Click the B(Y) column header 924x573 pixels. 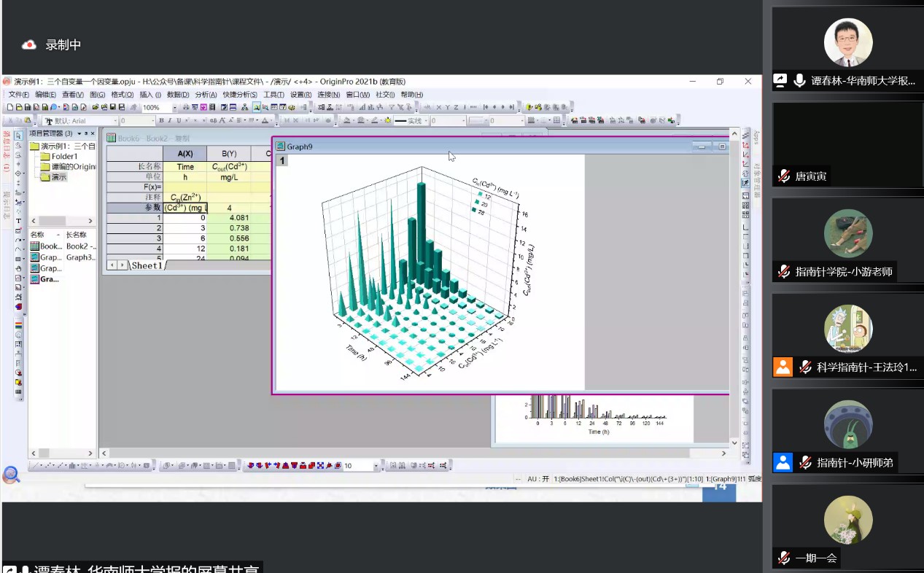coord(228,154)
